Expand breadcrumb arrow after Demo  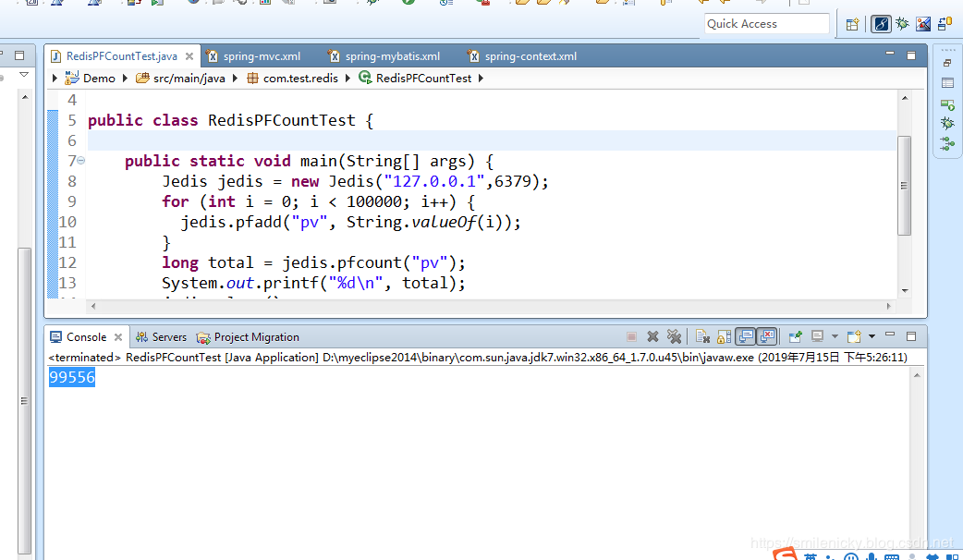point(126,78)
